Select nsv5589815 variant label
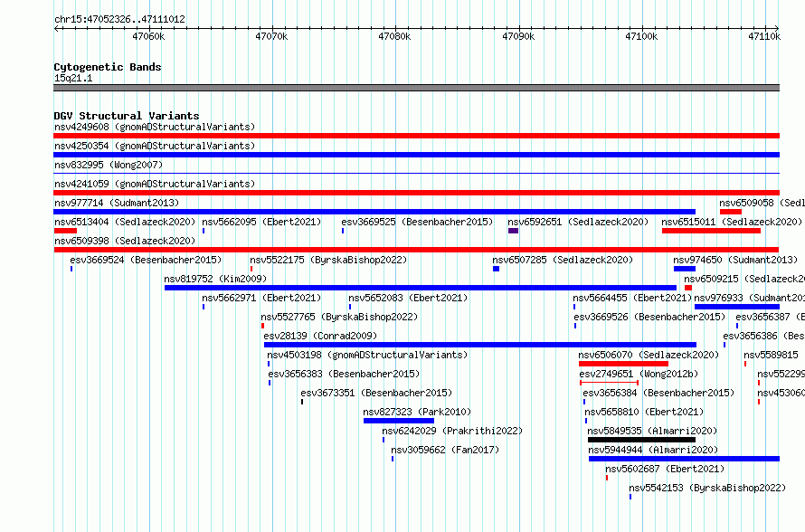Viewport: 805px width, 532px height. click(x=772, y=355)
